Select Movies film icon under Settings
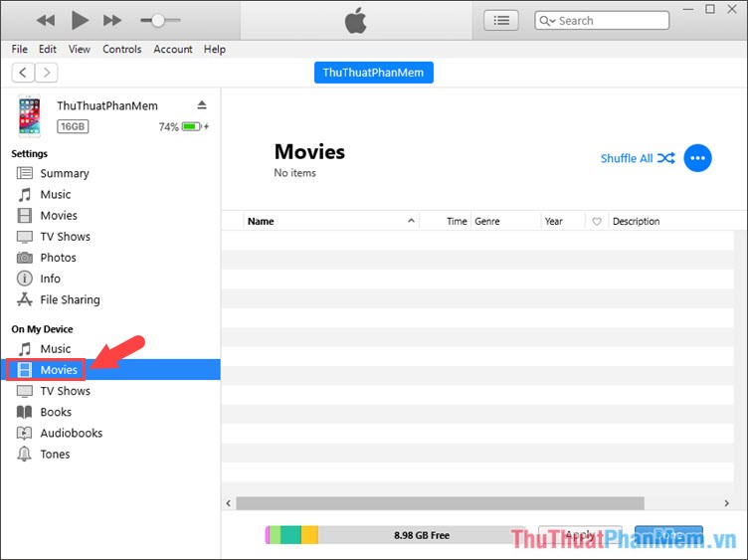Screen dimensions: 748x560 (25, 216)
